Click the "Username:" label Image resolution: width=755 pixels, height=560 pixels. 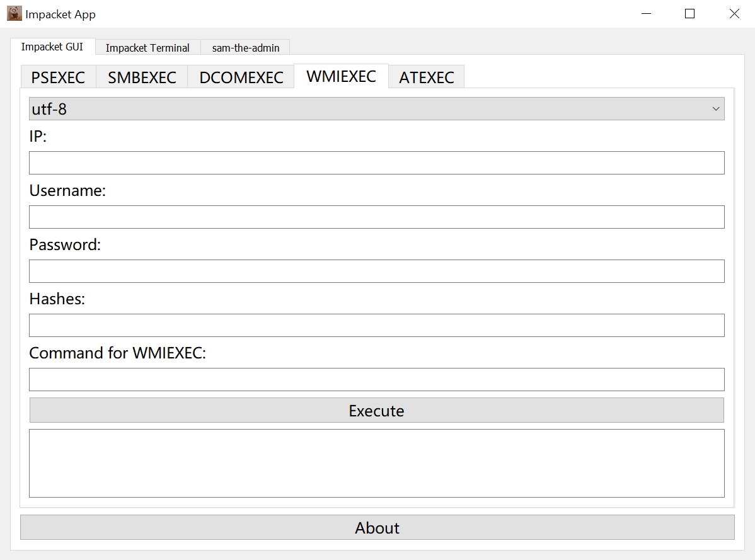pos(67,190)
